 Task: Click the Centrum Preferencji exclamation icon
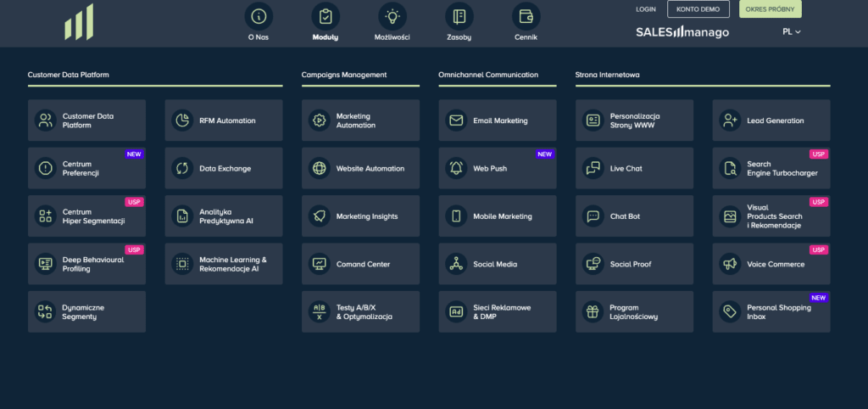[46, 169]
